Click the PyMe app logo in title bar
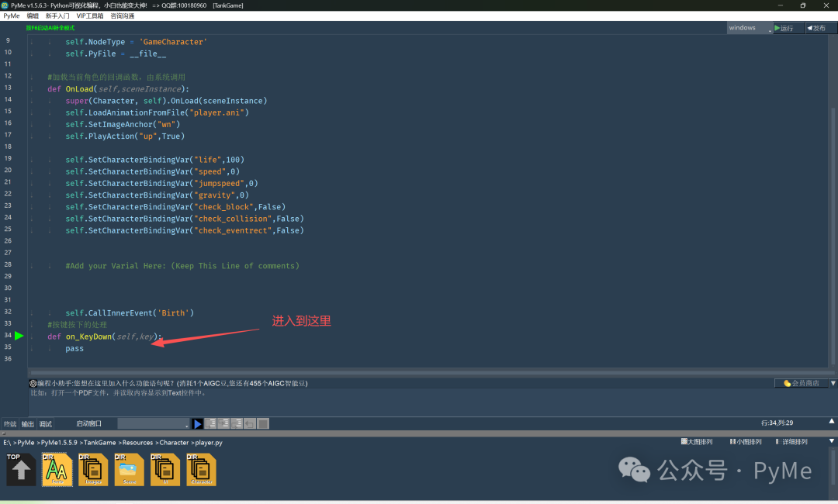This screenshot has height=504, width=838. click(5, 5)
